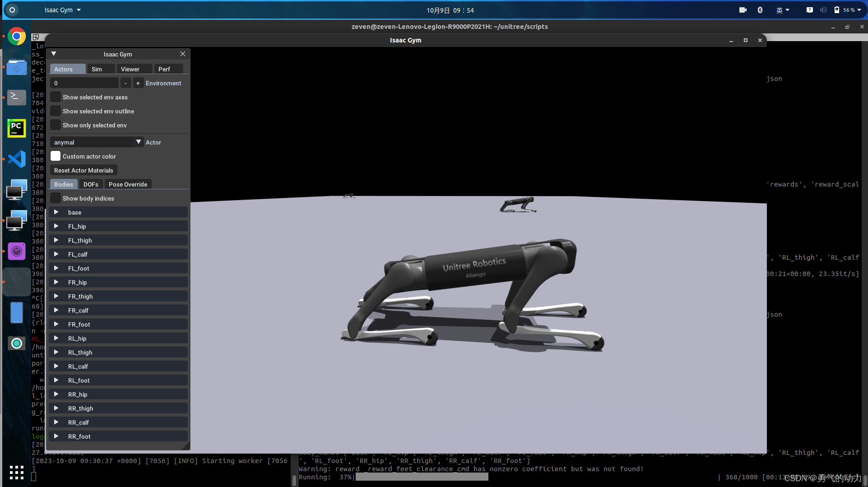This screenshot has width=868, height=487.
Task: Click the panel resize grip corner
Action: pos(186,446)
